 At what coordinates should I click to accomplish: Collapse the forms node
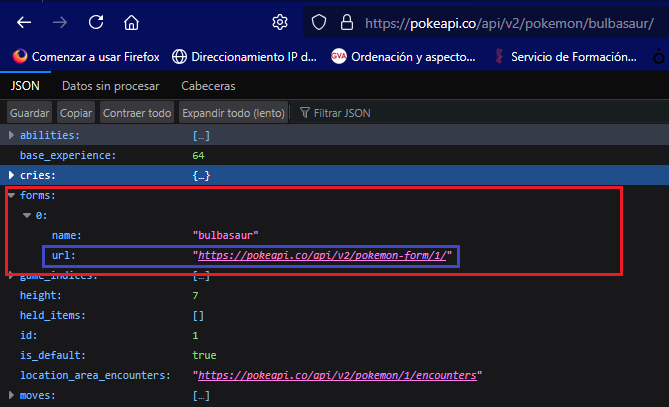(x=12, y=195)
